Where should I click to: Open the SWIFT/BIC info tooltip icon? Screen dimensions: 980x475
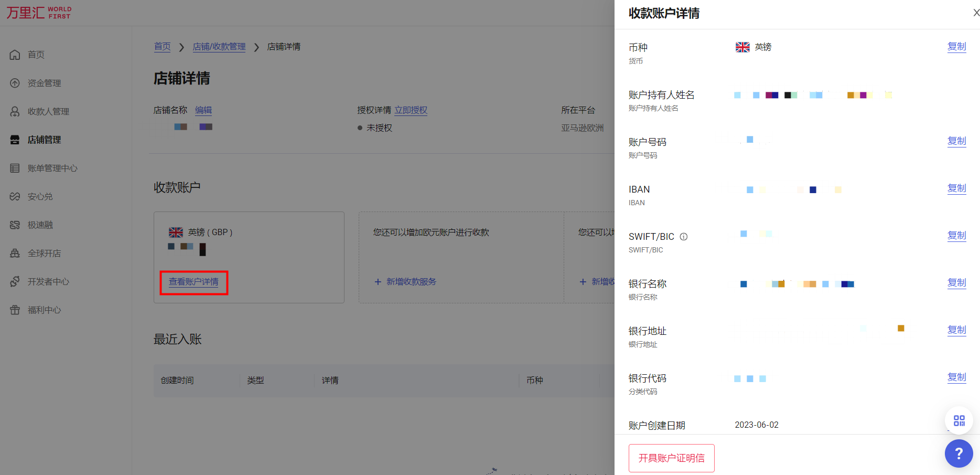coord(684,236)
